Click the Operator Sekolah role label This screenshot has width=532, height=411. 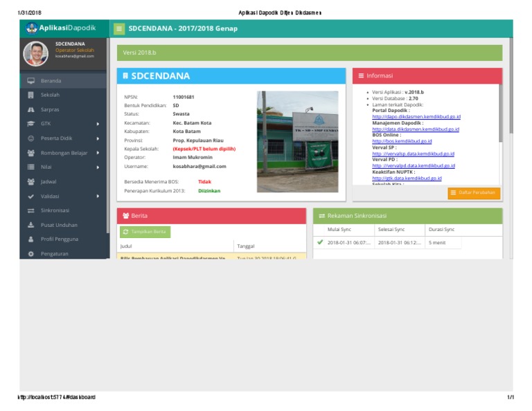(x=75, y=50)
